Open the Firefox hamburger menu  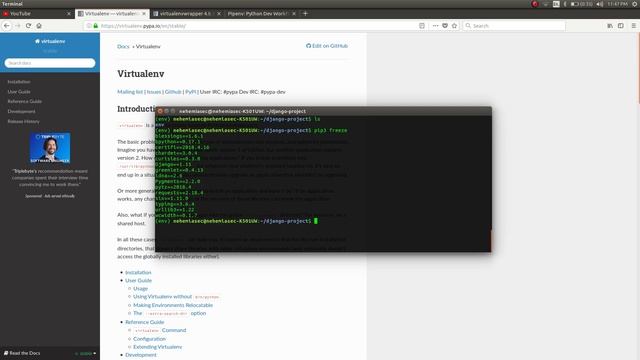633,26
